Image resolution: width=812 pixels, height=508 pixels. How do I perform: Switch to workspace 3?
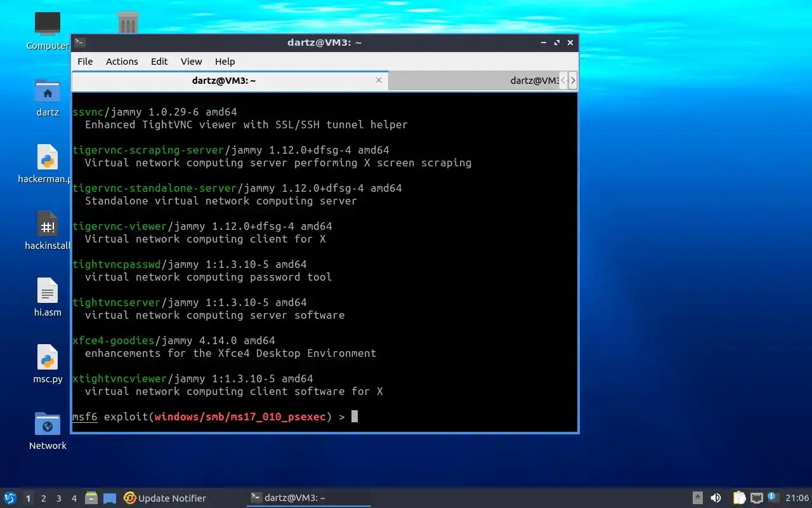click(x=58, y=498)
